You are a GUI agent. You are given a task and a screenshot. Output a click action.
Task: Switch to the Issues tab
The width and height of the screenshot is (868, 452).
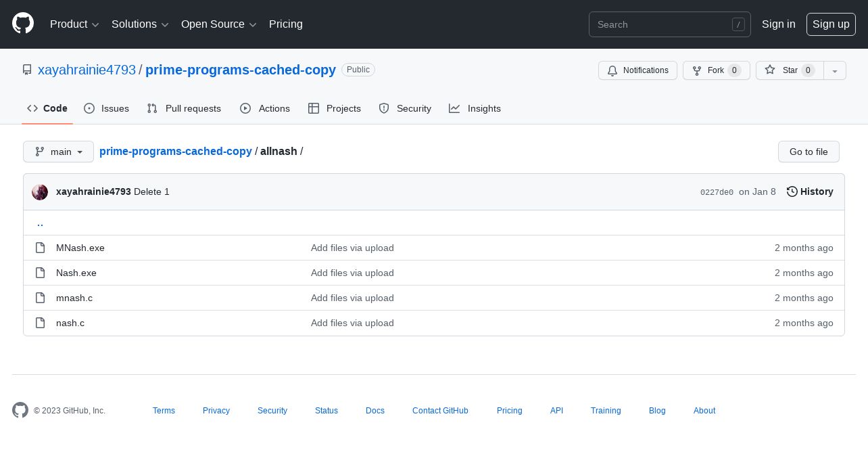[107, 108]
